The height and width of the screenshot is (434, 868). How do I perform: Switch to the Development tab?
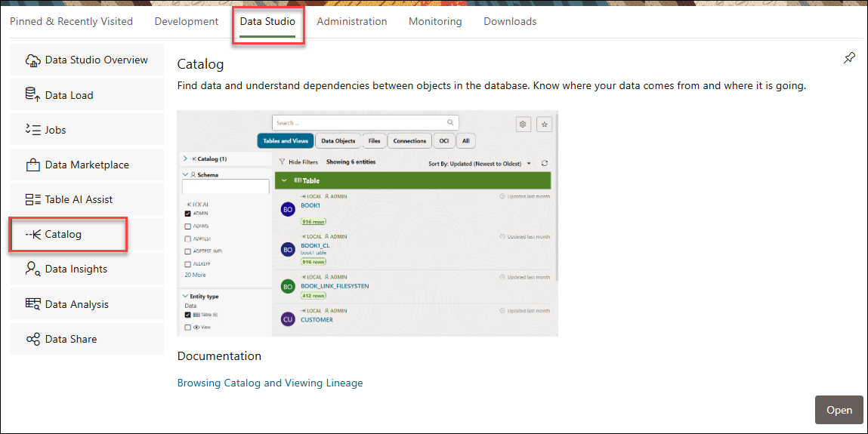[186, 21]
